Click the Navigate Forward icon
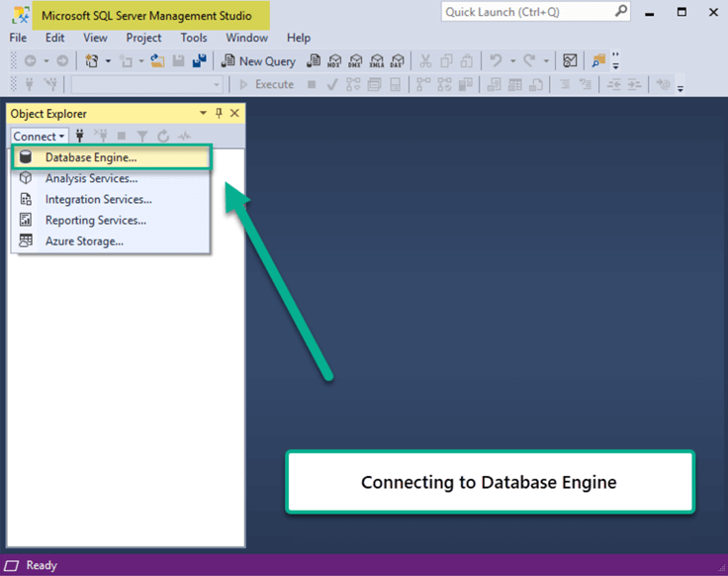This screenshot has width=728, height=576. pos(62,60)
